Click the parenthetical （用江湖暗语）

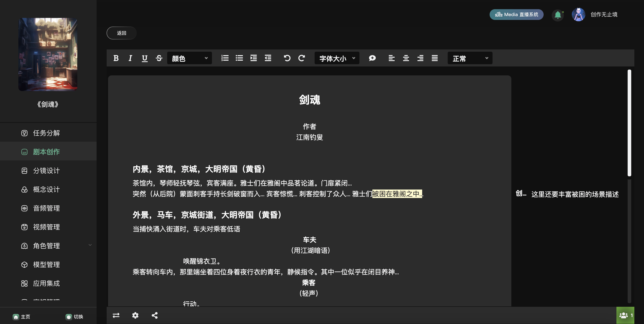(x=310, y=250)
